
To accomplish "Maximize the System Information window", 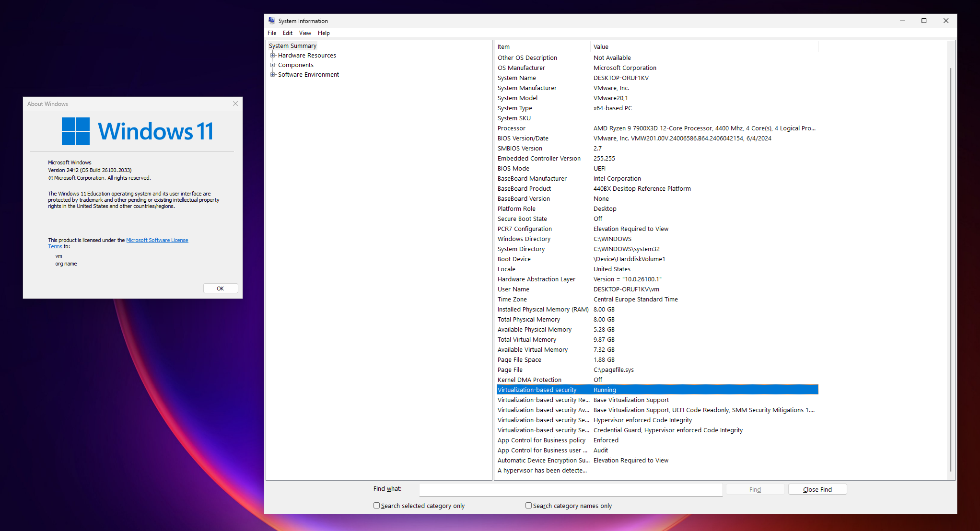I will [924, 21].
